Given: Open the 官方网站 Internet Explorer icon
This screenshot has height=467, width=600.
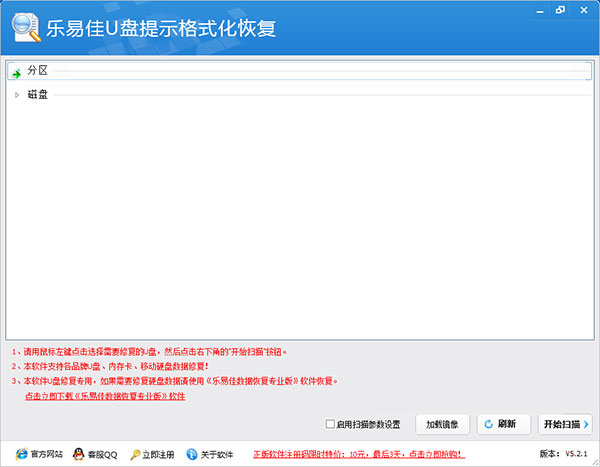Looking at the screenshot, I should pyautogui.click(x=22, y=454).
